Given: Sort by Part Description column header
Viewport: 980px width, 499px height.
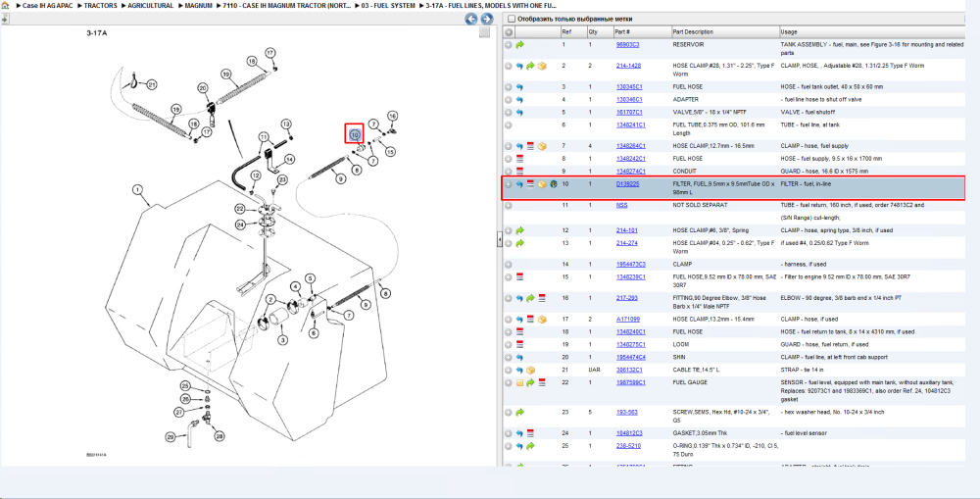Looking at the screenshot, I should (x=725, y=32).
